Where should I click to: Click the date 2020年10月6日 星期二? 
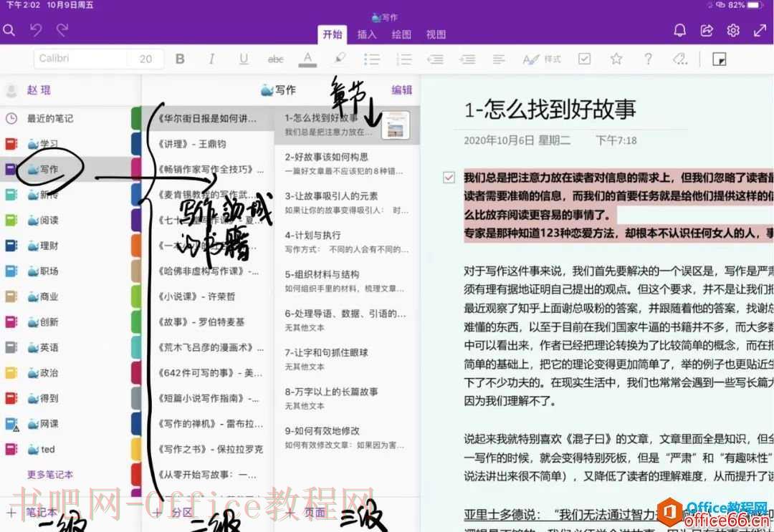point(517,140)
